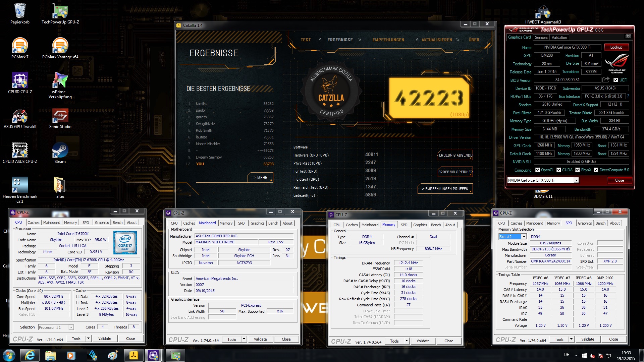The width and height of the screenshot is (644, 362).
Task: Open Internet Explorer from taskbar
Action: [x=30, y=355]
